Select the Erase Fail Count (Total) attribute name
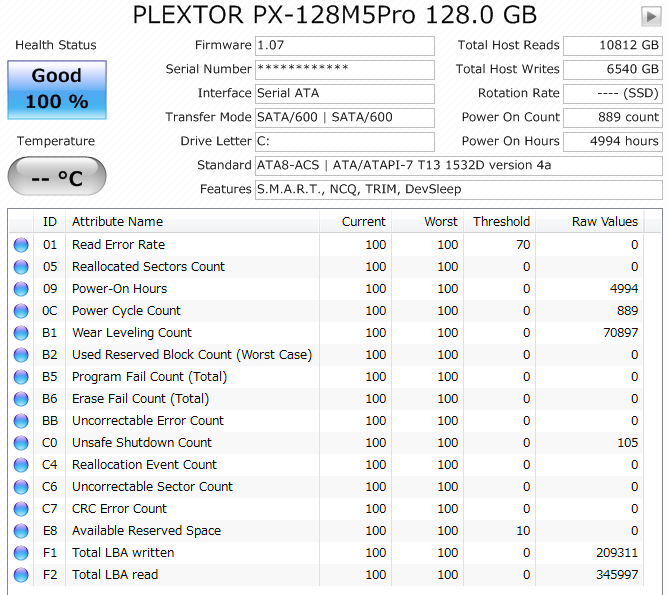 coord(140,399)
